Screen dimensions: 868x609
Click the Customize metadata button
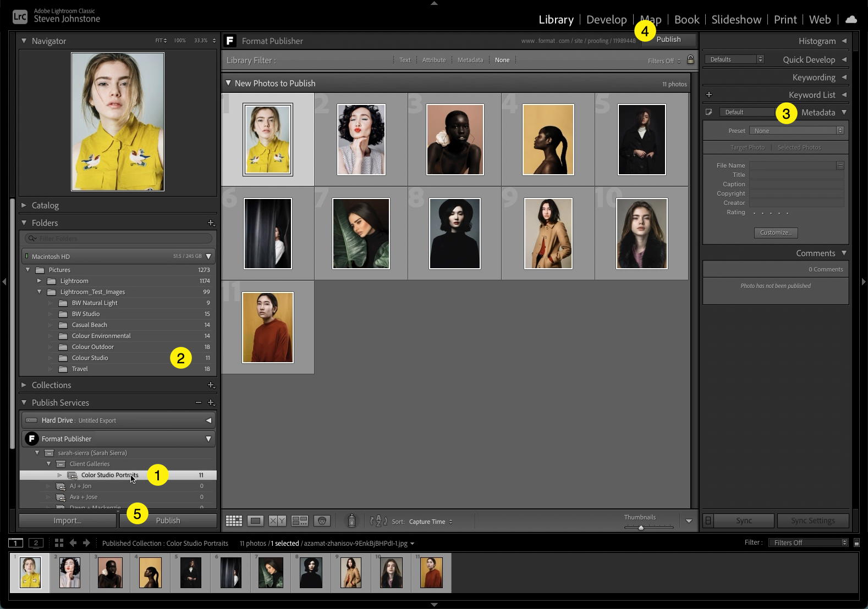(776, 233)
